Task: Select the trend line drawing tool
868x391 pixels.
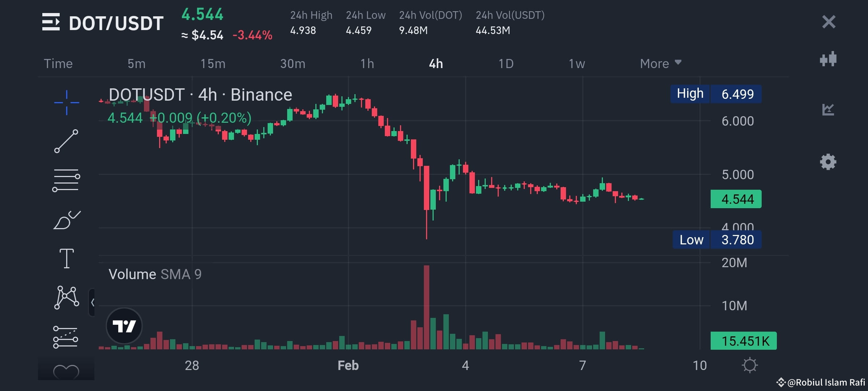Action: (x=66, y=141)
